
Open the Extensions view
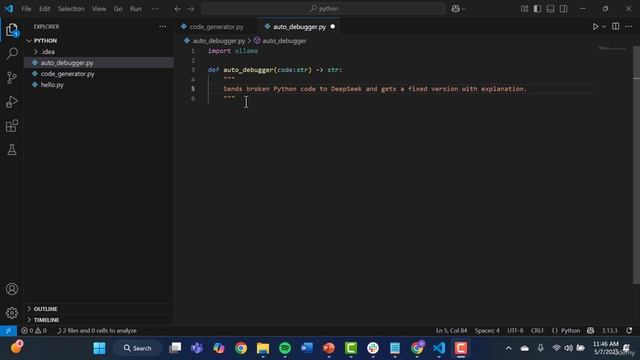click(x=12, y=126)
